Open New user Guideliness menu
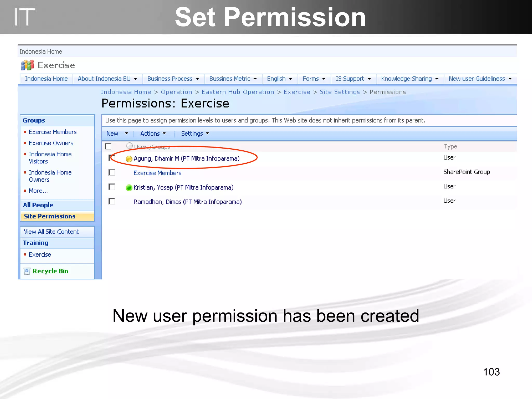532x399 pixels. (480, 79)
